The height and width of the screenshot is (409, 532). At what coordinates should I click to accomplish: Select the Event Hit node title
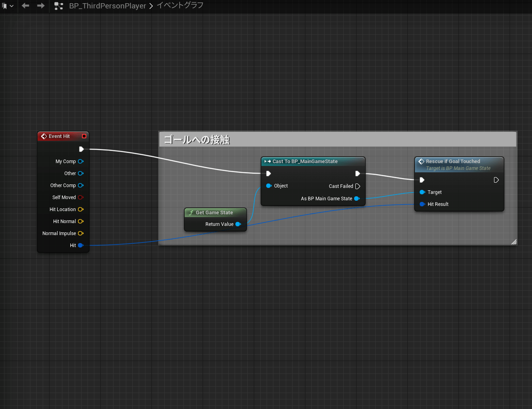point(59,136)
